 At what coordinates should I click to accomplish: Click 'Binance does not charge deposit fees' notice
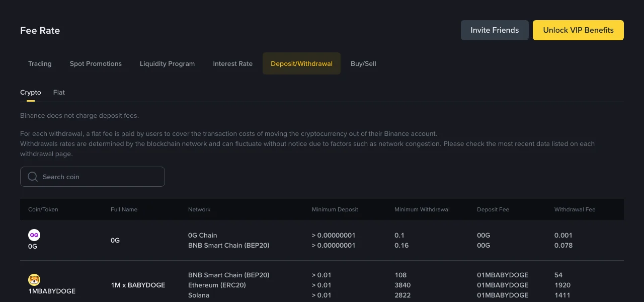point(79,115)
